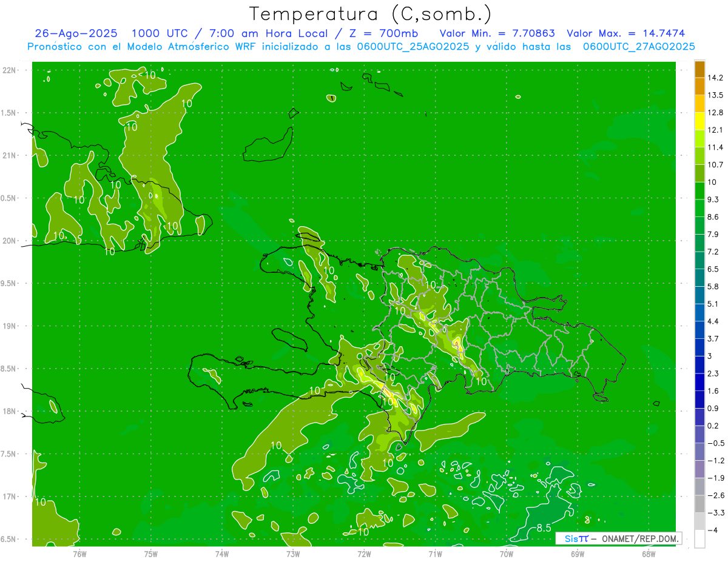Click the colorbar label "12.1"

coord(716,130)
